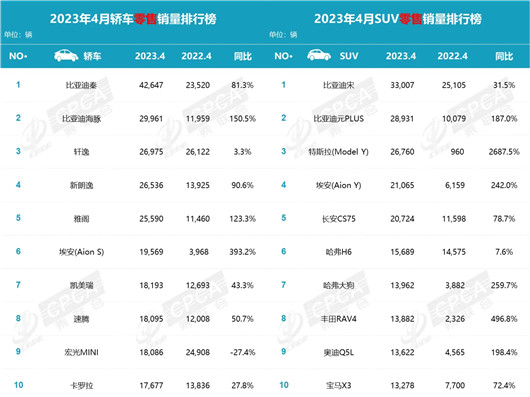Select the -27.4% year-over-year value
The width and height of the screenshot is (530, 397).
point(243,352)
